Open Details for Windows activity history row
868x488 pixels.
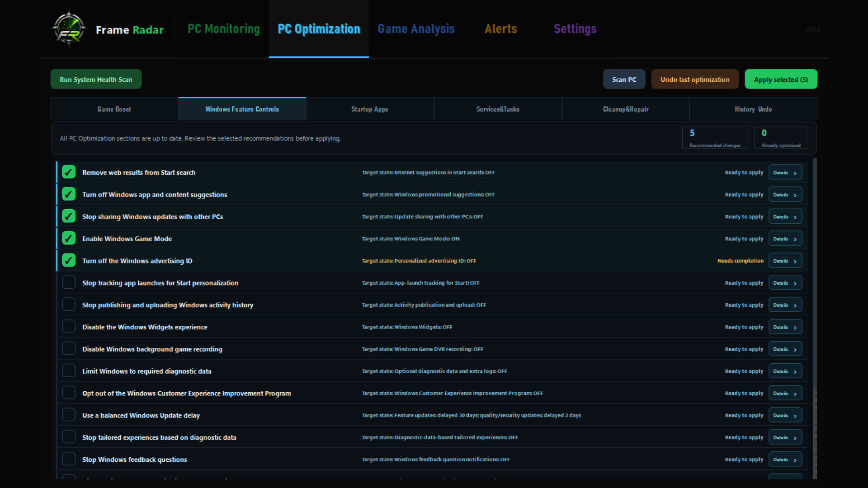click(x=785, y=305)
